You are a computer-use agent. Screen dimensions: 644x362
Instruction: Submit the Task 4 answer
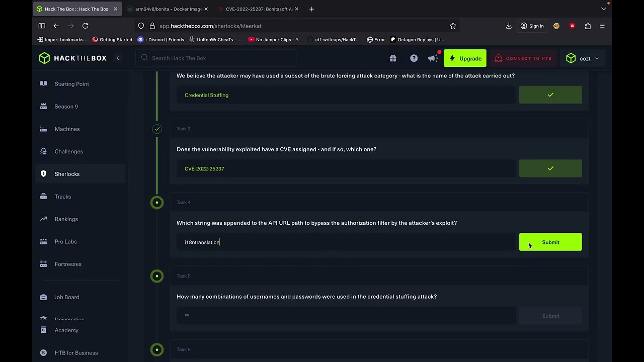tap(550, 242)
